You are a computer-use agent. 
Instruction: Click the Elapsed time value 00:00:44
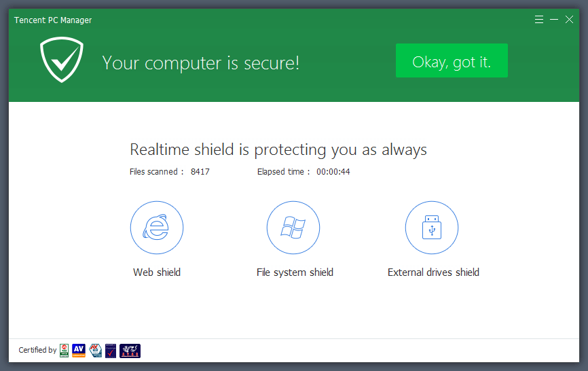[333, 172]
